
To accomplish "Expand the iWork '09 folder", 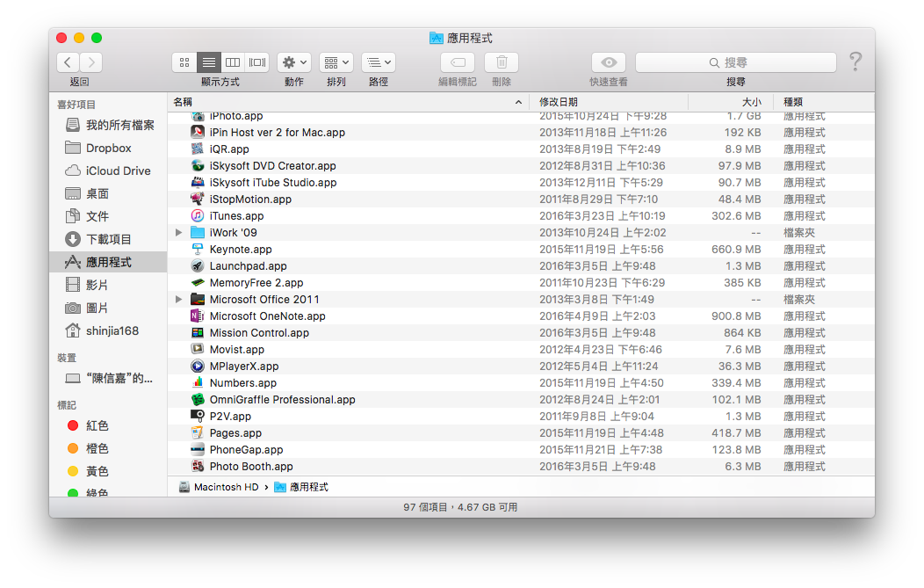I will [178, 232].
